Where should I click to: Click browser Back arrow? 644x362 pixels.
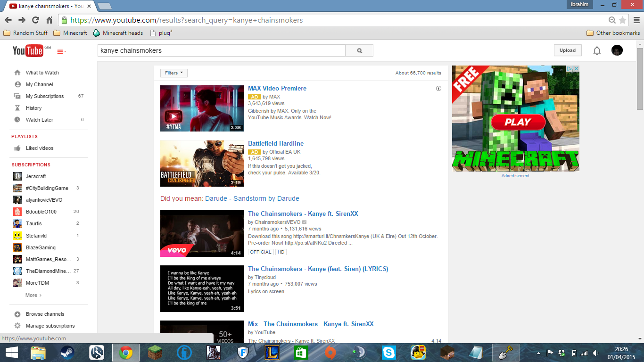[8, 20]
